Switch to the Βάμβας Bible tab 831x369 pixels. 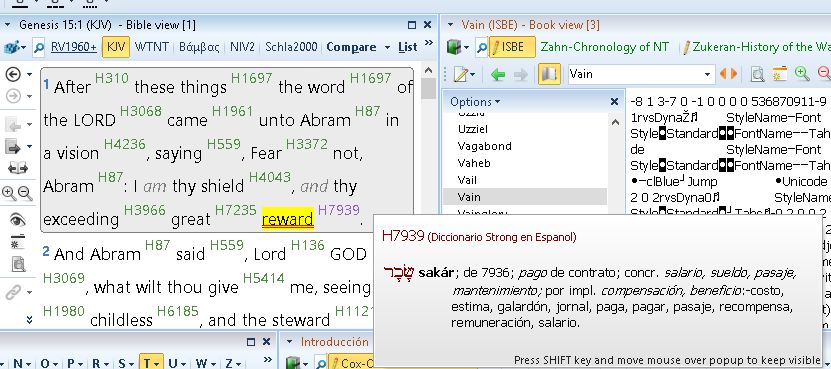pyautogui.click(x=199, y=47)
